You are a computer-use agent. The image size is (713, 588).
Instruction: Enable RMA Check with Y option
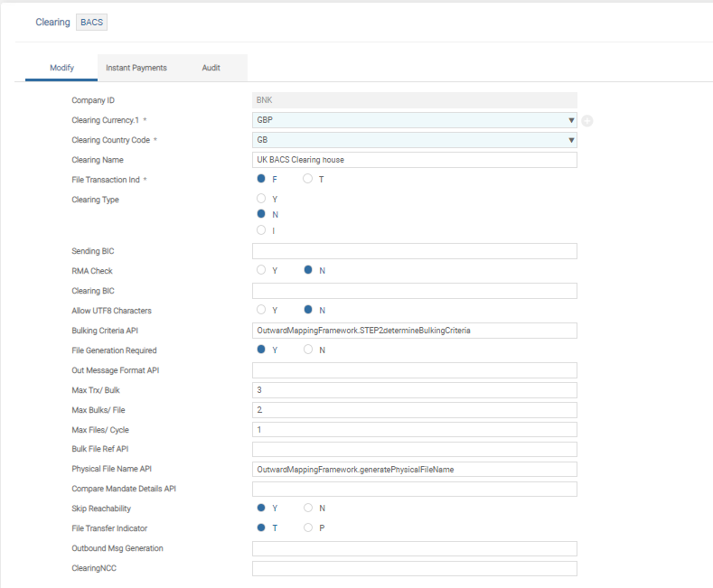262,270
